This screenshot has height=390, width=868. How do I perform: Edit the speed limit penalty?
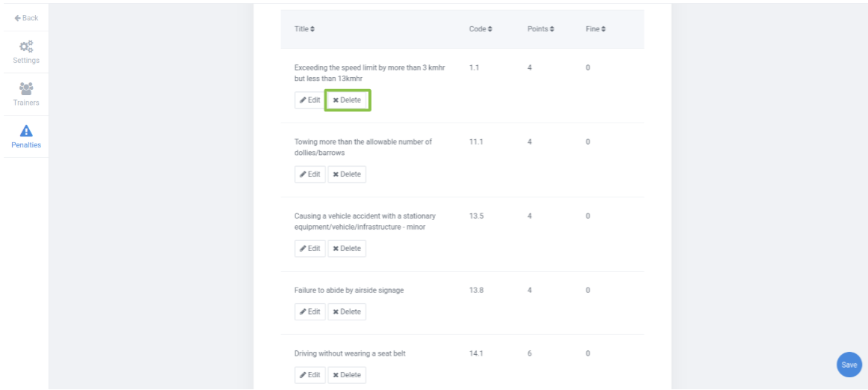(x=310, y=100)
